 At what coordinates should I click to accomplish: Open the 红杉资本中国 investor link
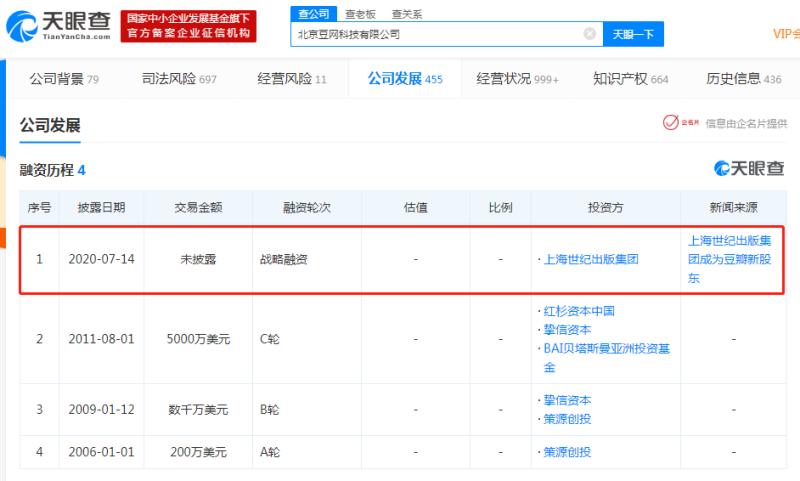[579, 311]
